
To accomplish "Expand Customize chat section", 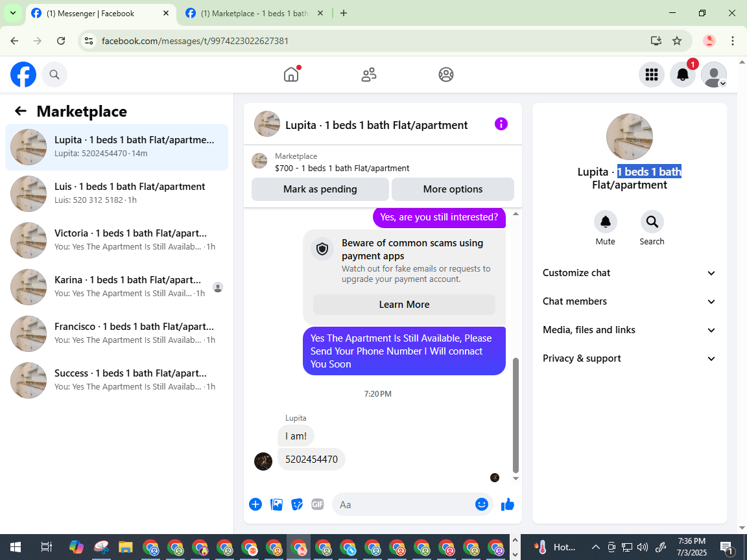I will coord(630,273).
